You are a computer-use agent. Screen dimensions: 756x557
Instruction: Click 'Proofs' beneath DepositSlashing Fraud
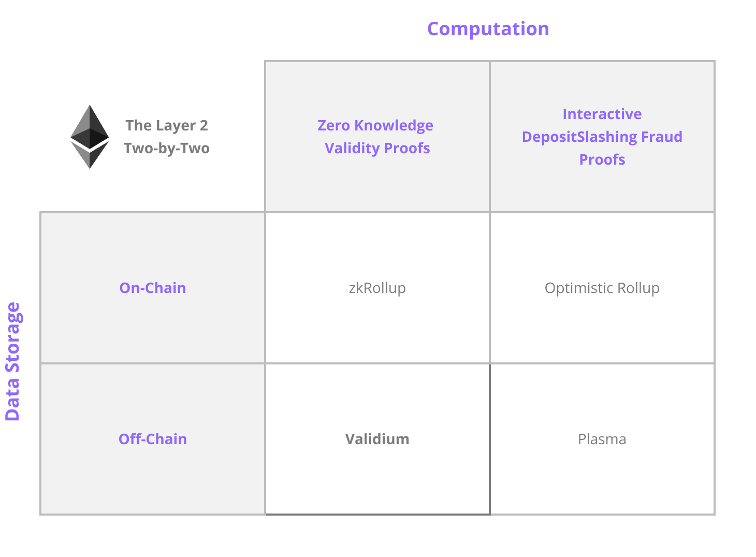[x=602, y=159]
